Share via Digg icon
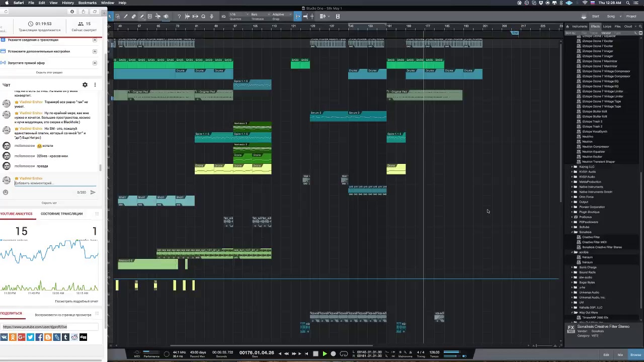 pos(83,337)
